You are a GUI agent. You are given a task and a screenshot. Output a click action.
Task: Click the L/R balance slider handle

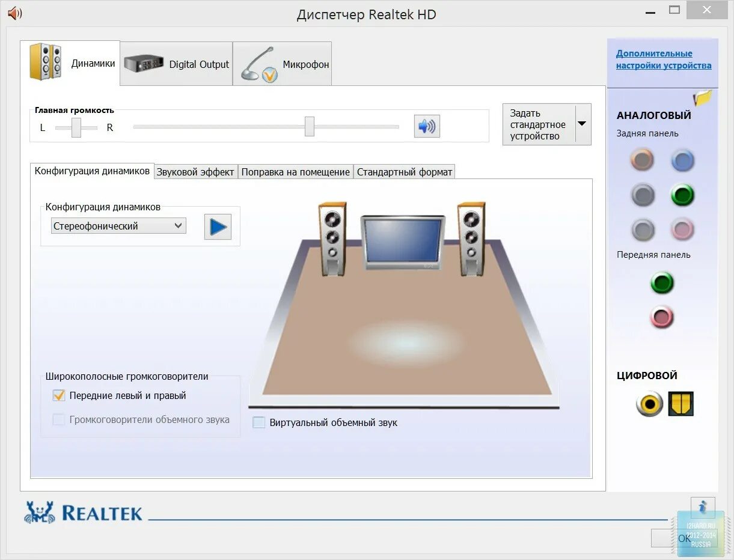[76, 127]
